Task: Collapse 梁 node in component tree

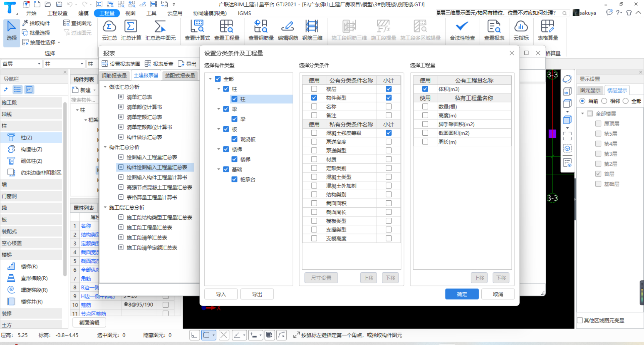Action: pyautogui.click(x=219, y=109)
